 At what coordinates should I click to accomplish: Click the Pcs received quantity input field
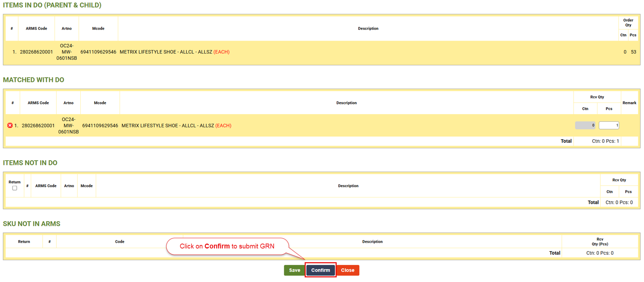(x=609, y=126)
